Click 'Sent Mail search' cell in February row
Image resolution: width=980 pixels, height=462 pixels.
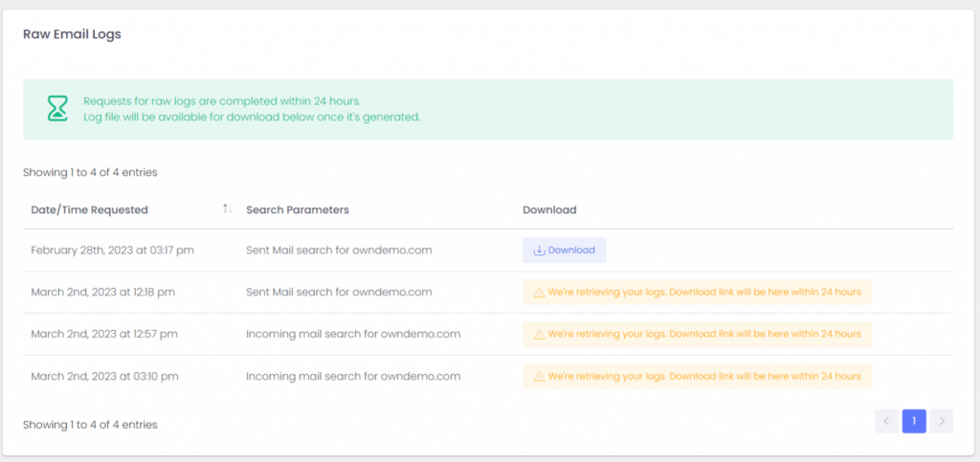click(x=339, y=251)
